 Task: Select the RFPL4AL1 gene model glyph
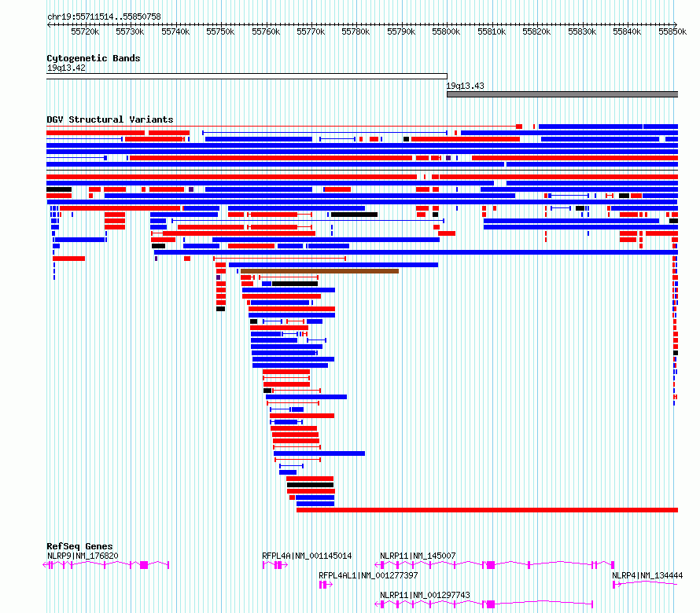click(x=326, y=585)
